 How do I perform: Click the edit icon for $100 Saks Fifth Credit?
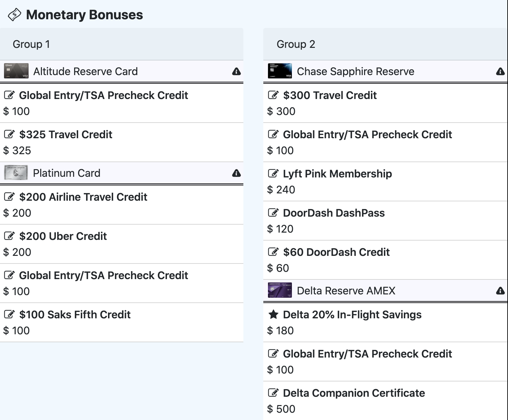click(x=9, y=314)
